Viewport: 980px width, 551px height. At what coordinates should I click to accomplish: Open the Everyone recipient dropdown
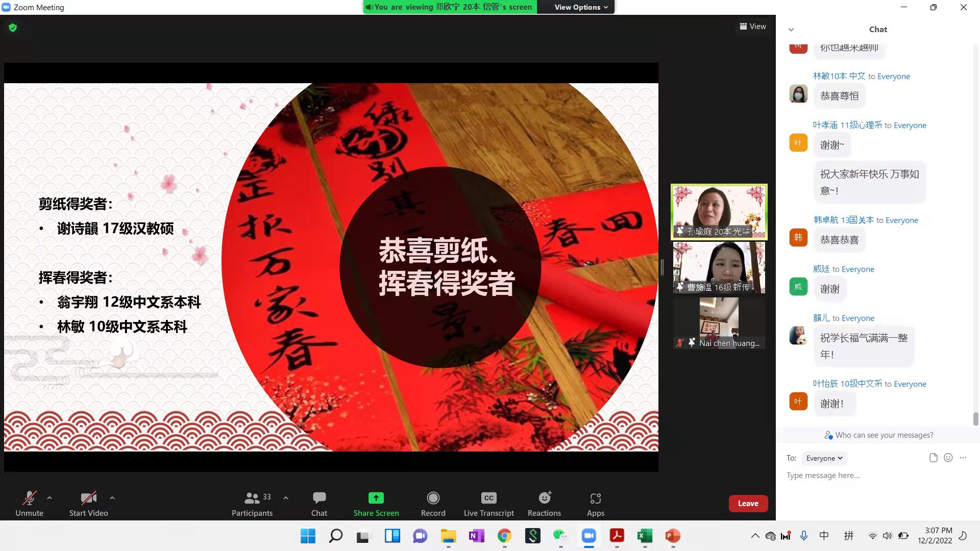pyautogui.click(x=824, y=458)
